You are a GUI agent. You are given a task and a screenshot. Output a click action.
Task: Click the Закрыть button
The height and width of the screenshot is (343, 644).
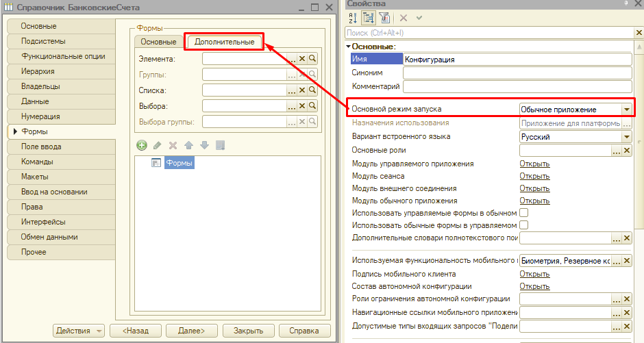pyautogui.click(x=248, y=331)
